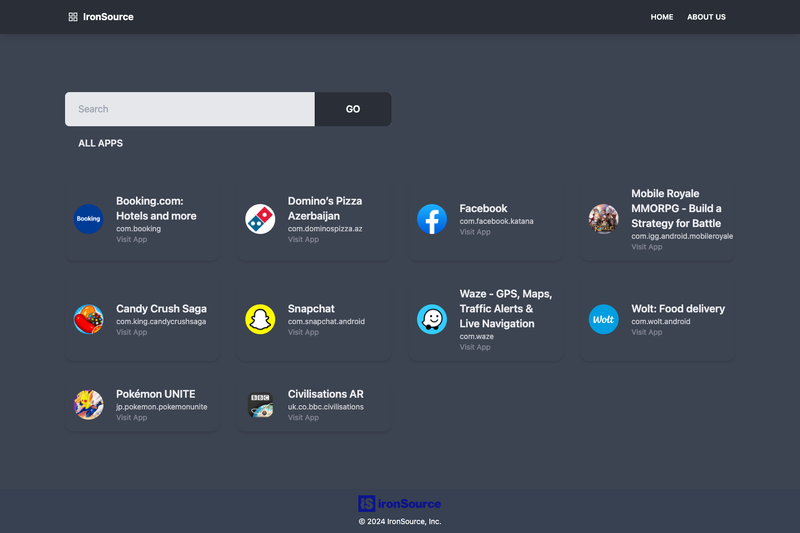The width and height of the screenshot is (800, 533).
Task: Click the Domino's Pizza Azerbaijan title
Action: click(325, 209)
